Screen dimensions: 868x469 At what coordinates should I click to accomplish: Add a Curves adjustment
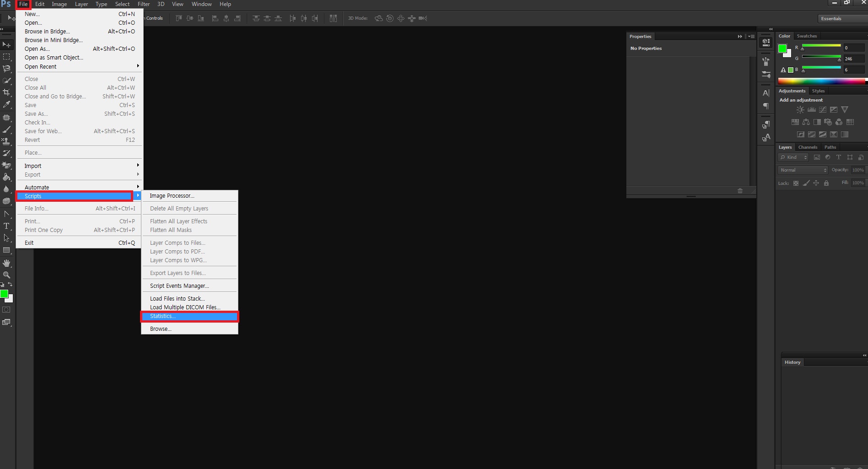click(822, 110)
